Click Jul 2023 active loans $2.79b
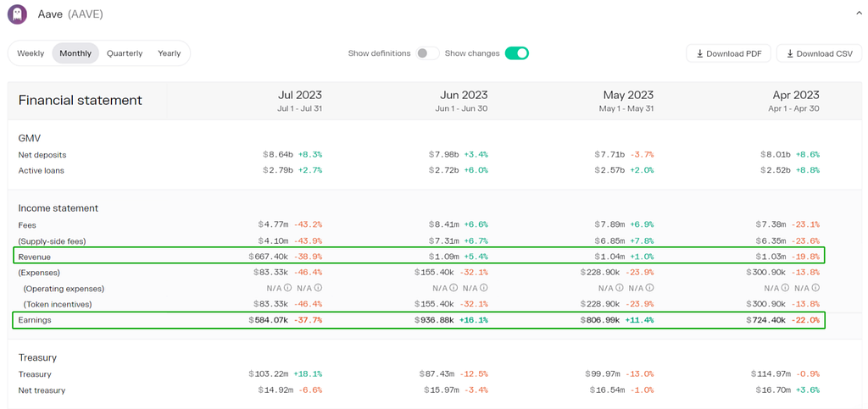 coord(279,171)
